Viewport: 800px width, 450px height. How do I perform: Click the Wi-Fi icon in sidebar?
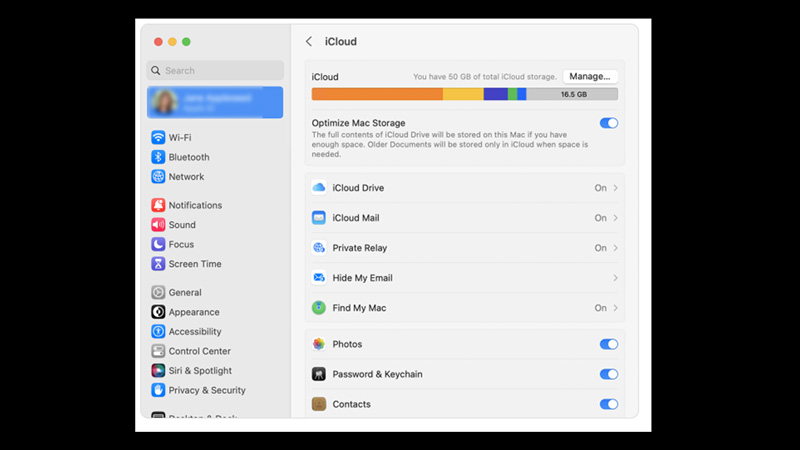158,137
